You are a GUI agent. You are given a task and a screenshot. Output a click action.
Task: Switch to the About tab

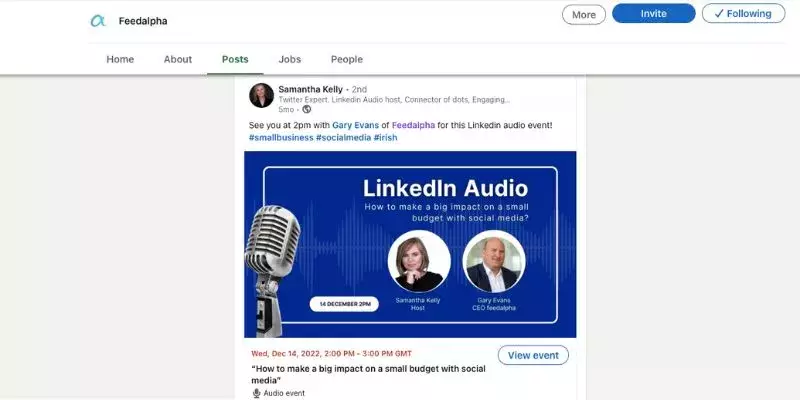(178, 59)
